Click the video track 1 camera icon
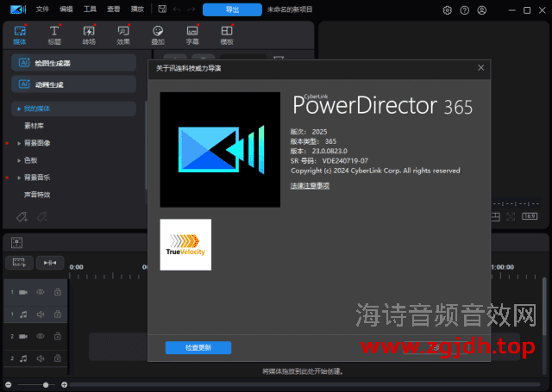 click(x=23, y=292)
